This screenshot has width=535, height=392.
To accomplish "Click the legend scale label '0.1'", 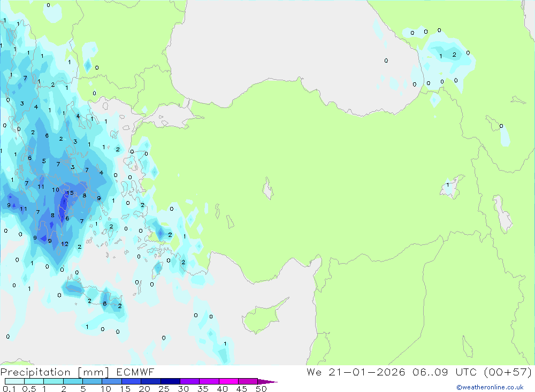I will click(9, 389).
